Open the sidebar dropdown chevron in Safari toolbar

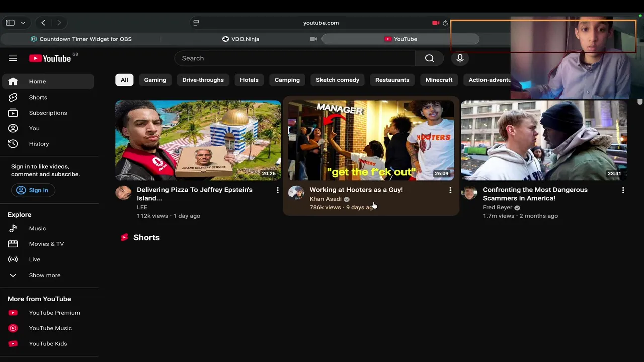[x=23, y=23]
